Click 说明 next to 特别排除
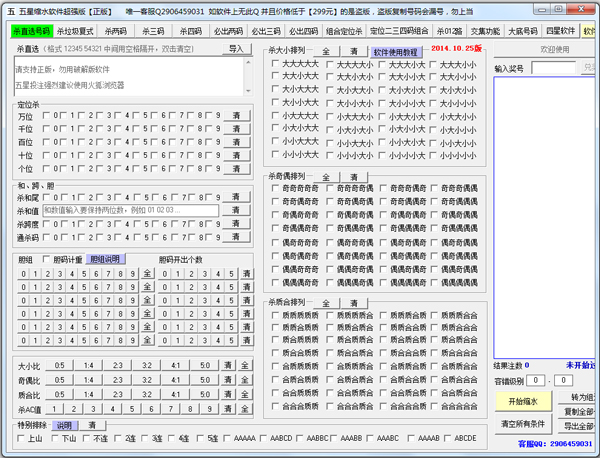Viewport: 600px width, 458px height. tap(63, 425)
